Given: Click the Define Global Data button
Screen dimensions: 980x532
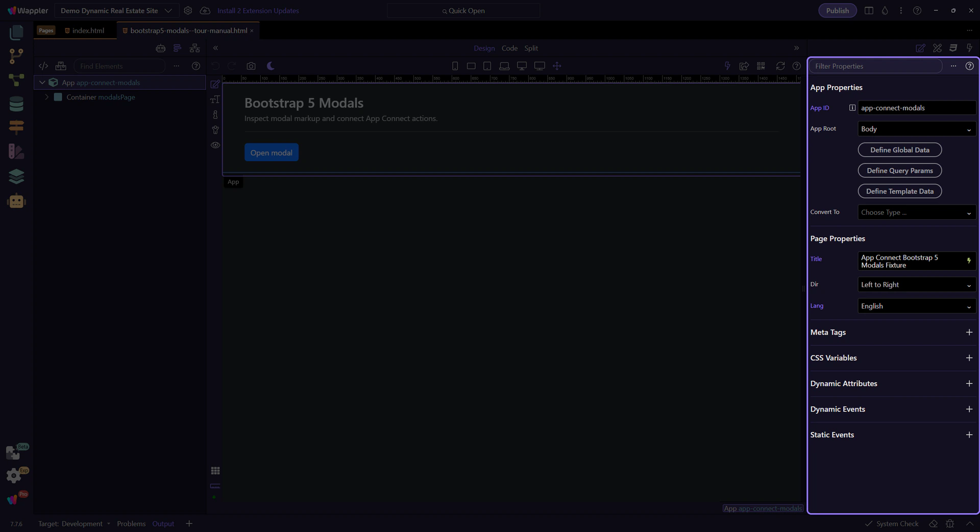Looking at the screenshot, I should pos(899,150).
